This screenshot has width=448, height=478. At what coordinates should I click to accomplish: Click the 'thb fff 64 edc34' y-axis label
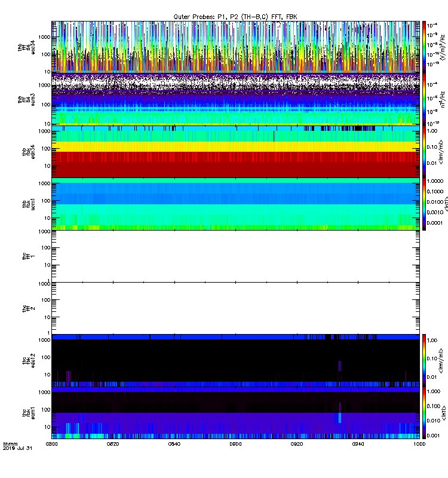click(x=26, y=47)
